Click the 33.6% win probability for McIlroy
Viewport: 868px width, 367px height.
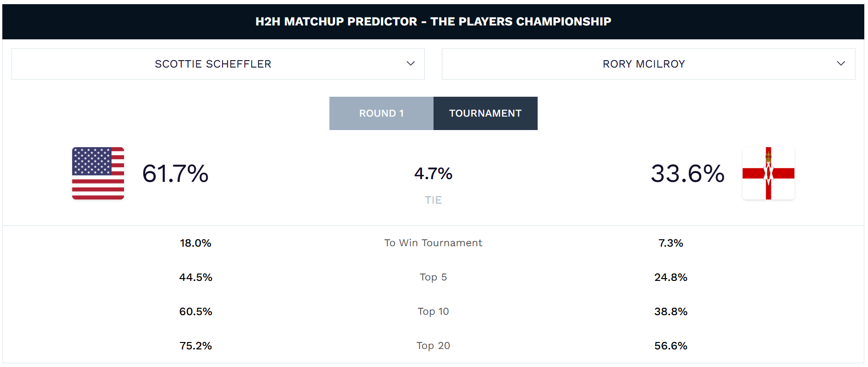tap(688, 174)
